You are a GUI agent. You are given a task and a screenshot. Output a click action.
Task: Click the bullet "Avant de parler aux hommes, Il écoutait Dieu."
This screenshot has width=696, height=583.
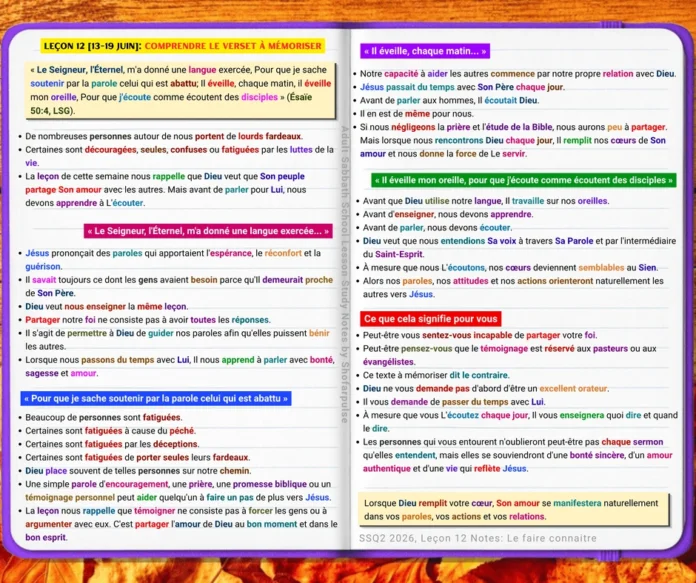[449, 100]
